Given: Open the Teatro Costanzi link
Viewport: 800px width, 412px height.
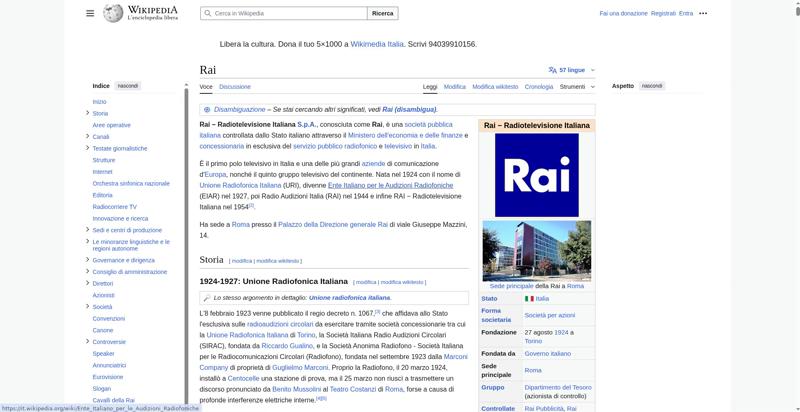Looking at the screenshot, I should 353,390.
